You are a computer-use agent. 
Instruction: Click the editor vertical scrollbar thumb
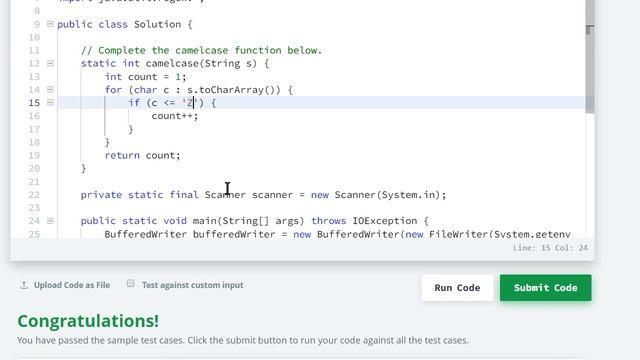590,57
